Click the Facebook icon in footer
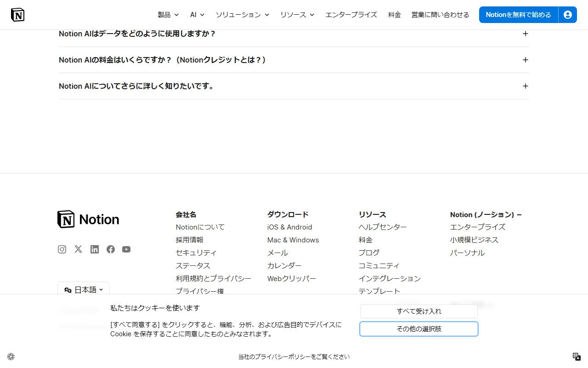The width and height of the screenshot is (588, 368). click(110, 249)
